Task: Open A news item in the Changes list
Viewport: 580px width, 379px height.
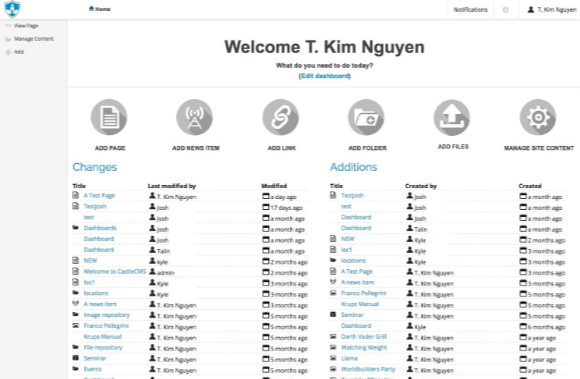Action: pos(100,304)
